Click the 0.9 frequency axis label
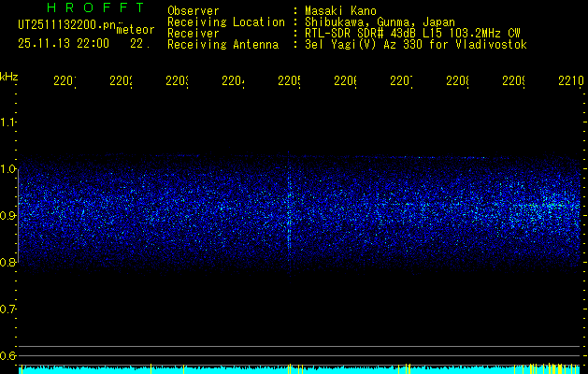The image size is (588, 374). (x=7, y=216)
